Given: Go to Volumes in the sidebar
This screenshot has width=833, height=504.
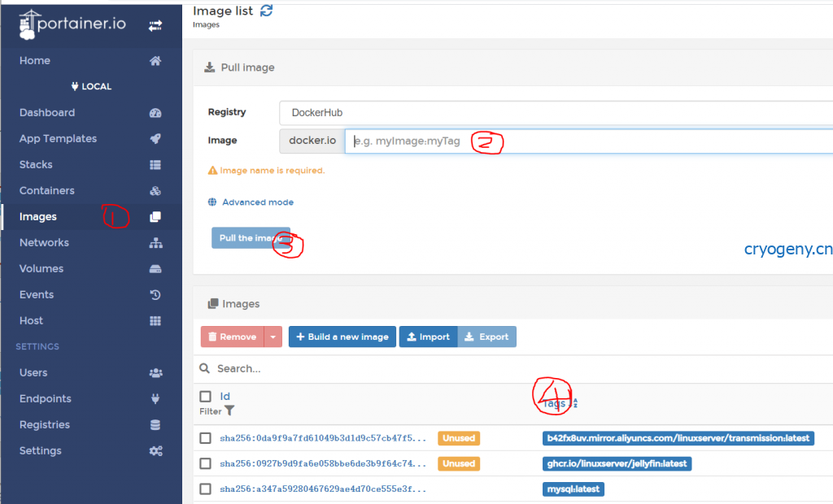Looking at the screenshot, I should (41, 269).
